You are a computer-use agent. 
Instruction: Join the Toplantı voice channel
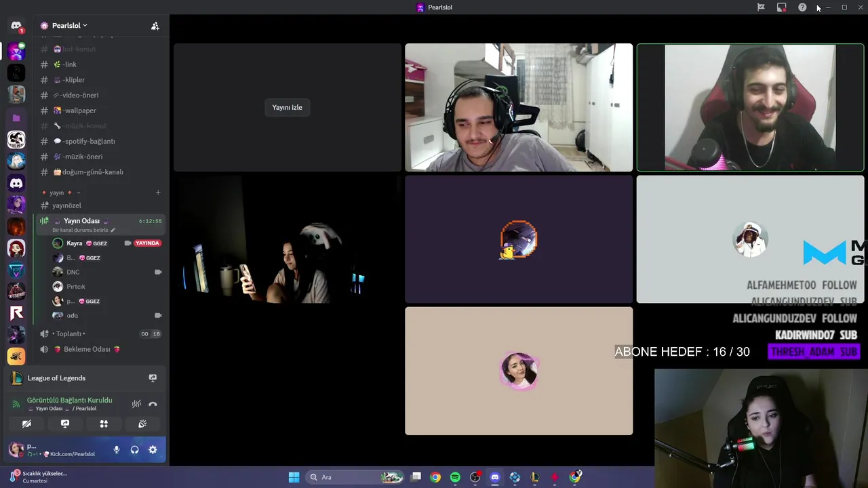coord(100,333)
